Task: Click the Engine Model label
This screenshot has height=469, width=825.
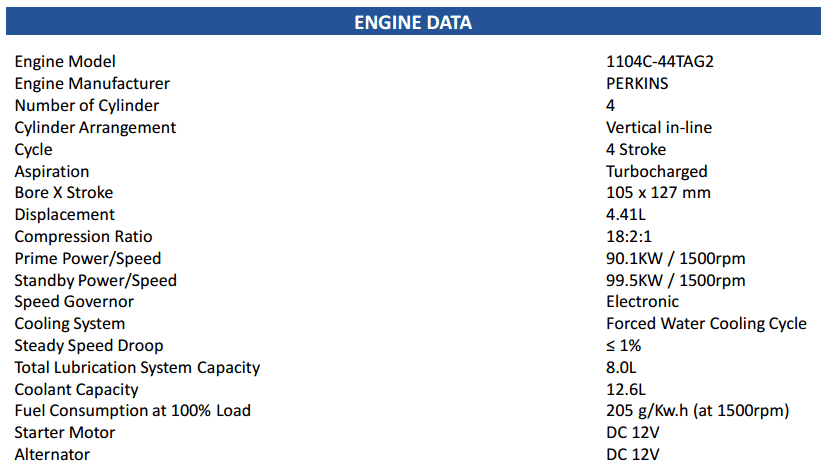Action: tap(65, 62)
